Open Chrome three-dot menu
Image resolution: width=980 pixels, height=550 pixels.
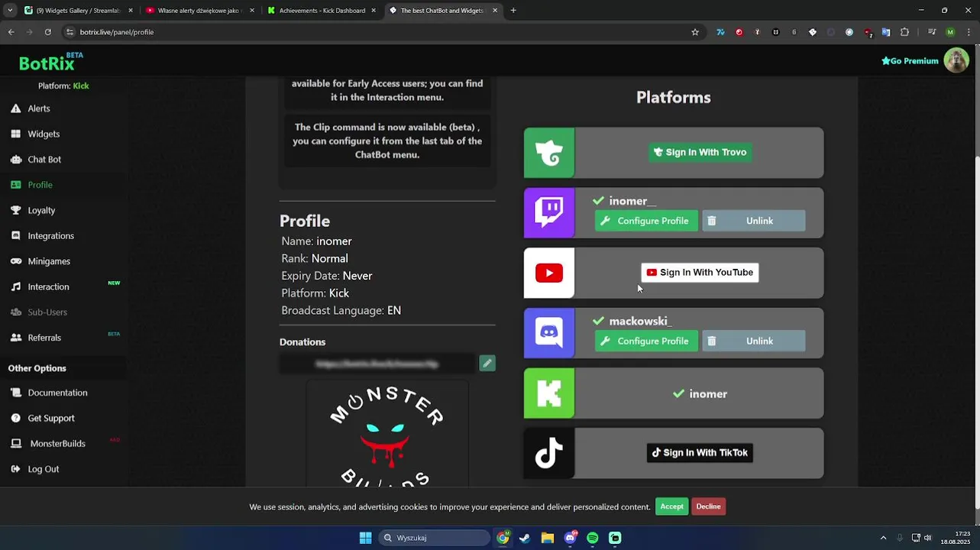point(968,32)
